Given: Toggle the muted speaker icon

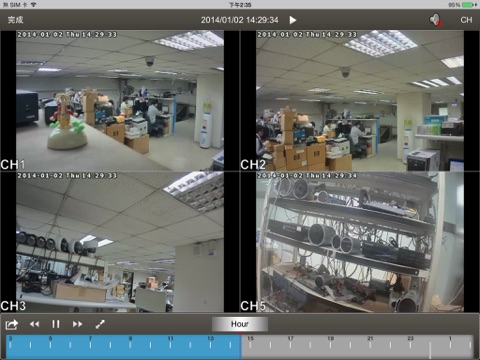Looking at the screenshot, I should (435, 20).
